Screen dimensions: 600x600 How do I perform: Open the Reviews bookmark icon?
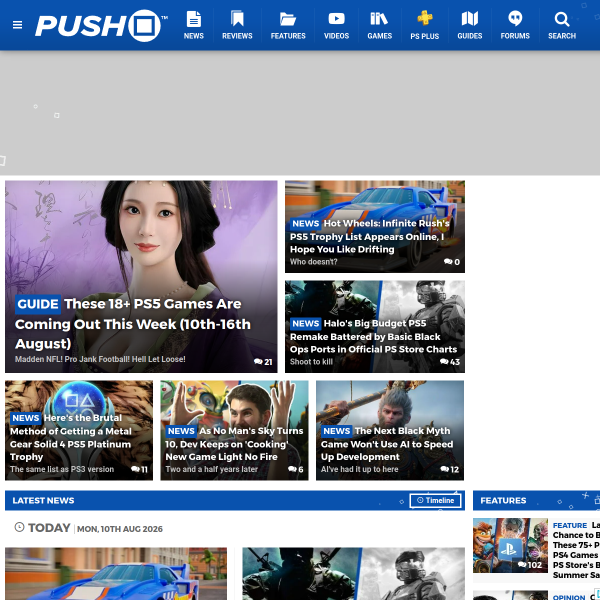[237, 18]
